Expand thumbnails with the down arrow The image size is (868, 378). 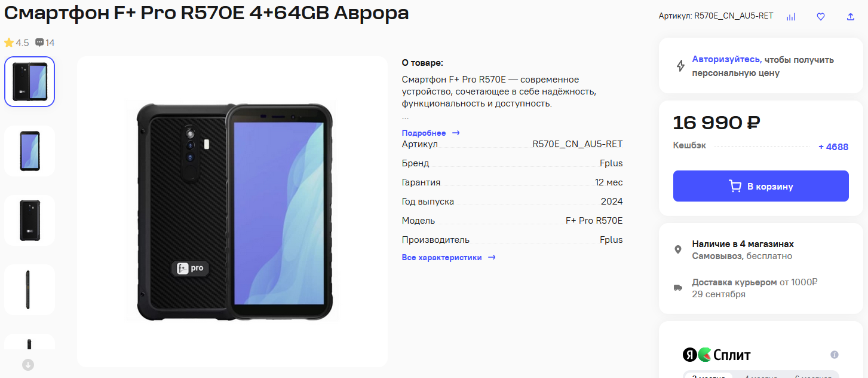pos(28,364)
